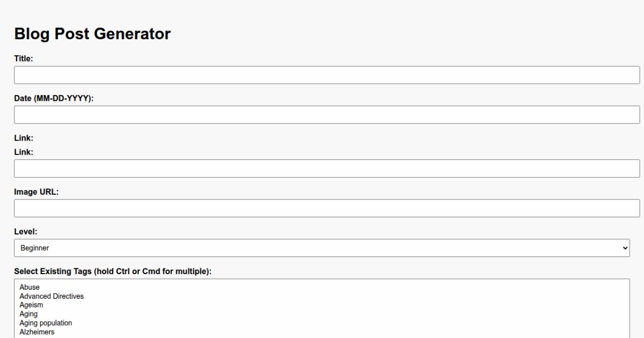644x338 pixels.
Task: Click the Level label text
Action: 25,232
